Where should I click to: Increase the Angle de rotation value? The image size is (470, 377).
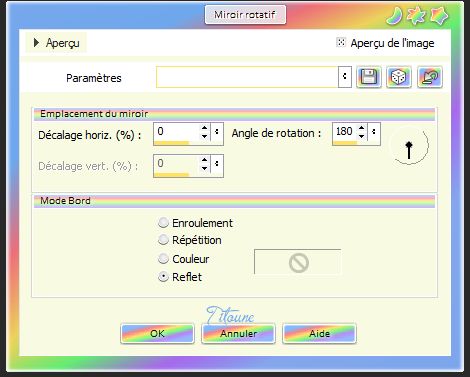[x=362, y=127]
